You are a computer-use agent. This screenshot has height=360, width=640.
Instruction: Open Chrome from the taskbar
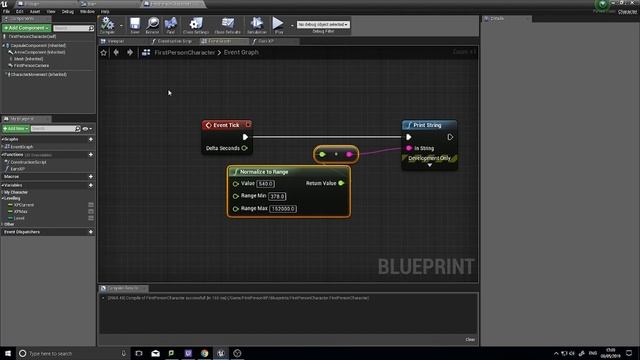tap(204, 353)
